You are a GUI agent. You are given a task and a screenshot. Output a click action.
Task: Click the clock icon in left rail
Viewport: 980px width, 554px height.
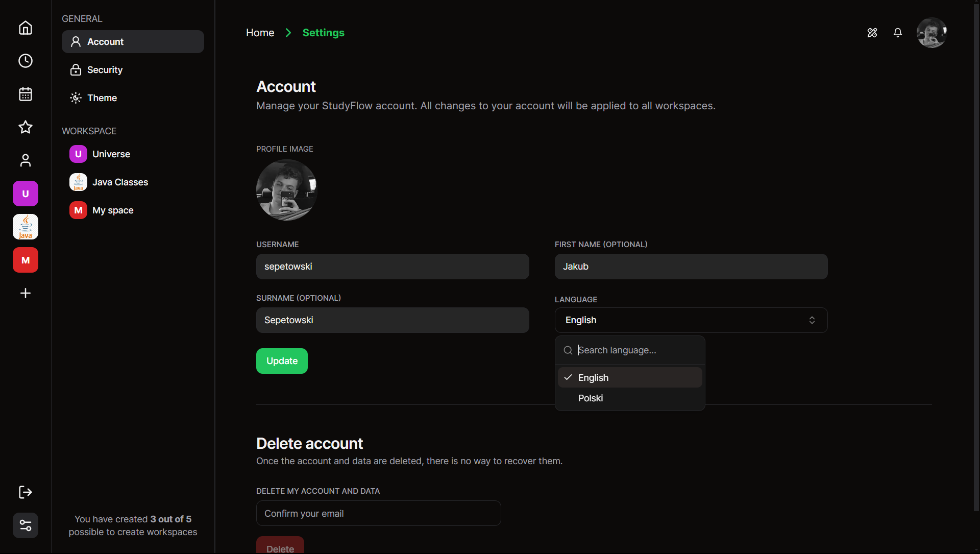click(26, 61)
